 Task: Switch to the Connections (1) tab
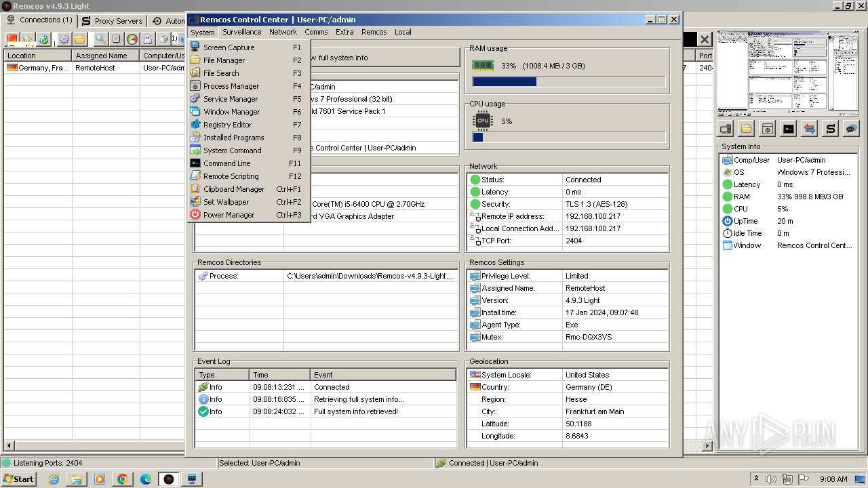(x=39, y=20)
